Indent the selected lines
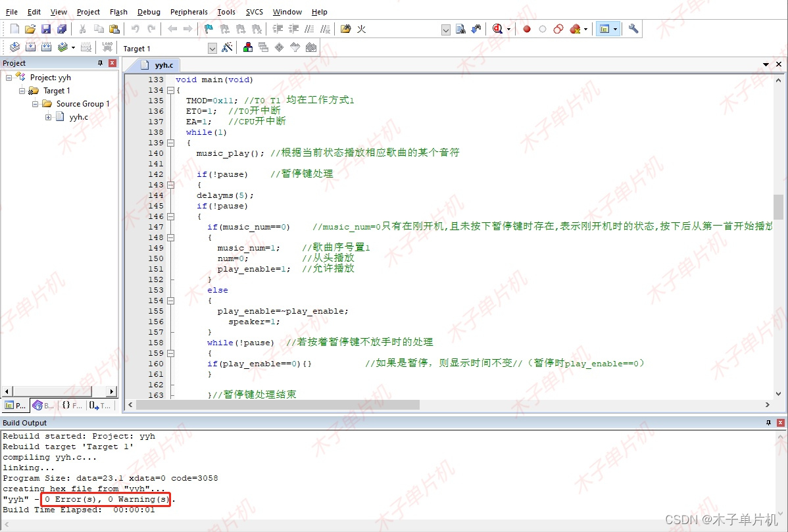This screenshot has width=788, height=532. point(278,29)
